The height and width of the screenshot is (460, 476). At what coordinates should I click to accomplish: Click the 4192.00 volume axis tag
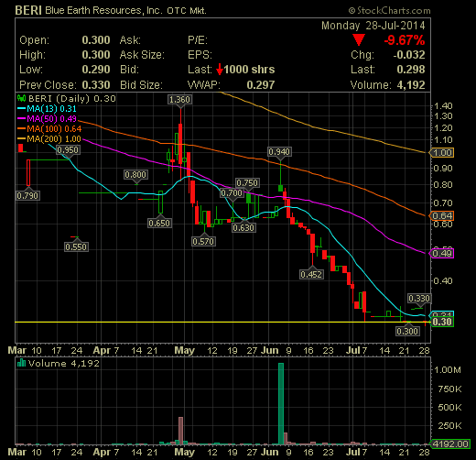tap(449, 444)
